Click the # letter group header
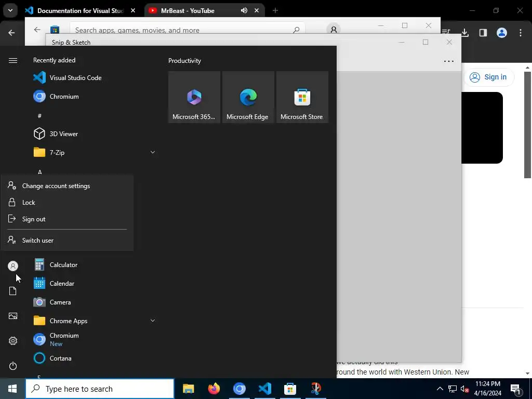The width and height of the screenshot is (532, 399). 39,116
